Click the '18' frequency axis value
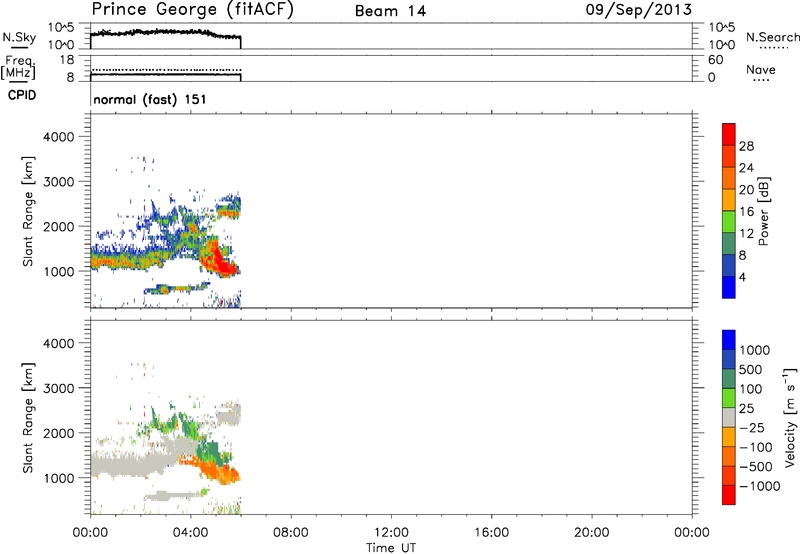 pyautogui.click(x=67, y=60)
